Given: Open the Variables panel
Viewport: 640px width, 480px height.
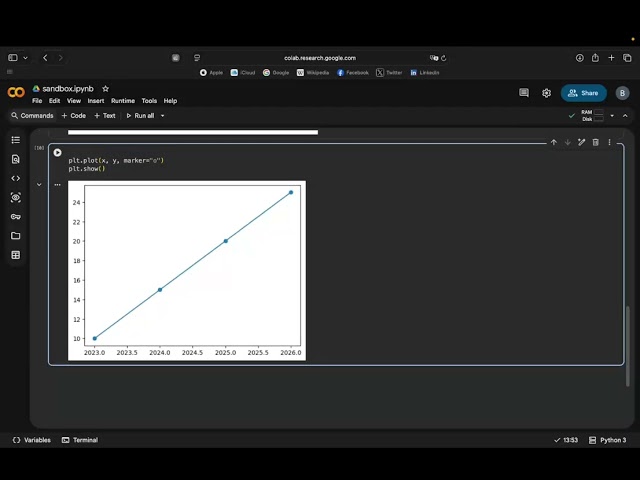Looking at the screenshot, I should pos(32,440).
